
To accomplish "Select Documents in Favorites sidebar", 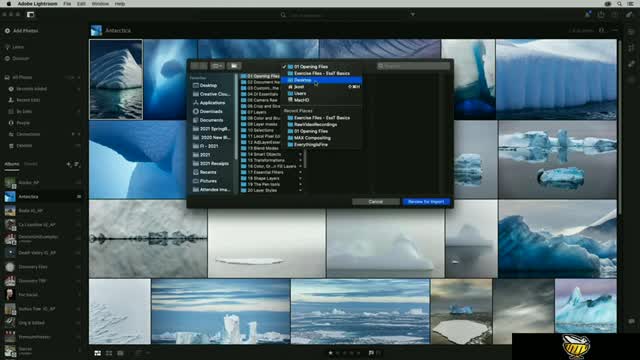I will coord(212,120).
